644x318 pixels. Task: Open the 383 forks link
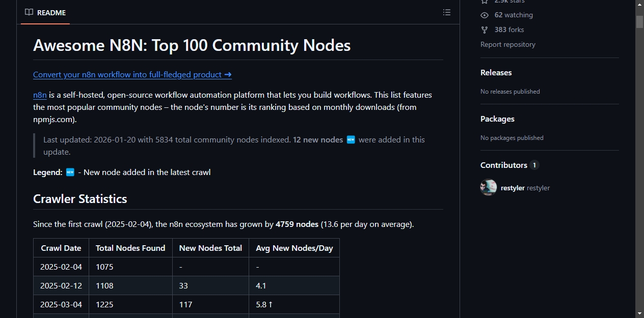[509, 30]
